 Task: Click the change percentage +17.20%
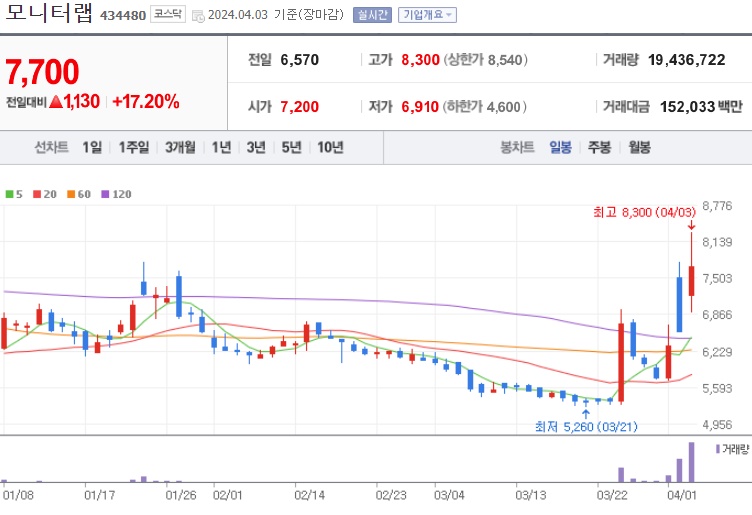click(x=146, y=102)
